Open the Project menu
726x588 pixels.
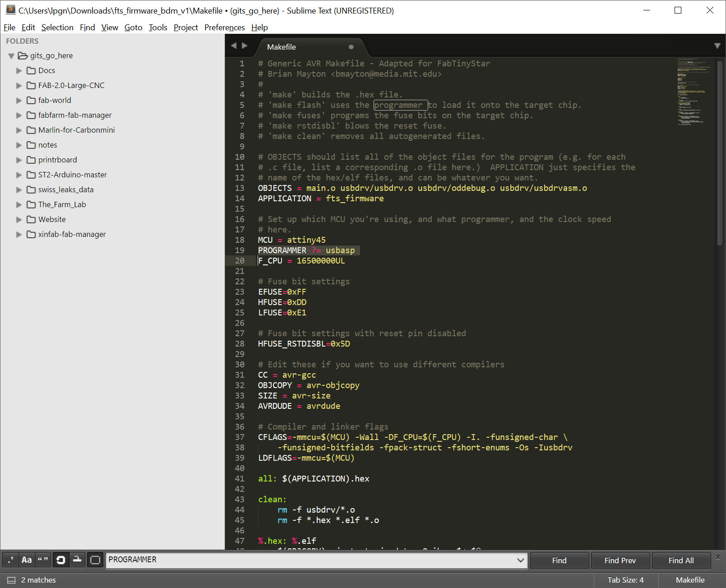coord(186,28)
